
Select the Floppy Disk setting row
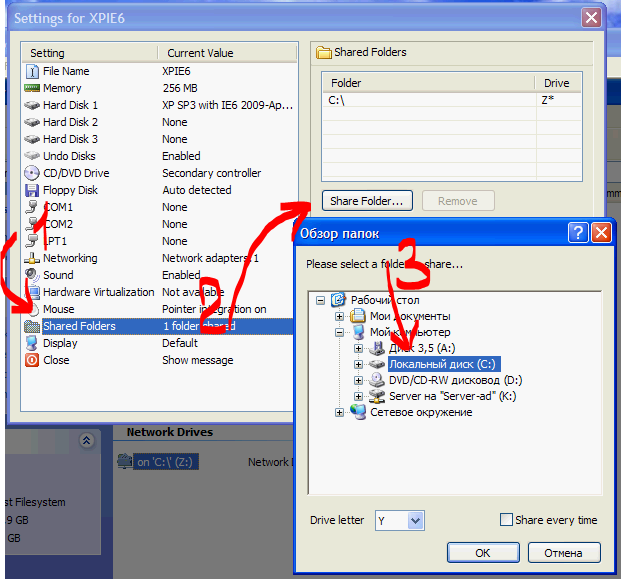click(x=158, y=190)
